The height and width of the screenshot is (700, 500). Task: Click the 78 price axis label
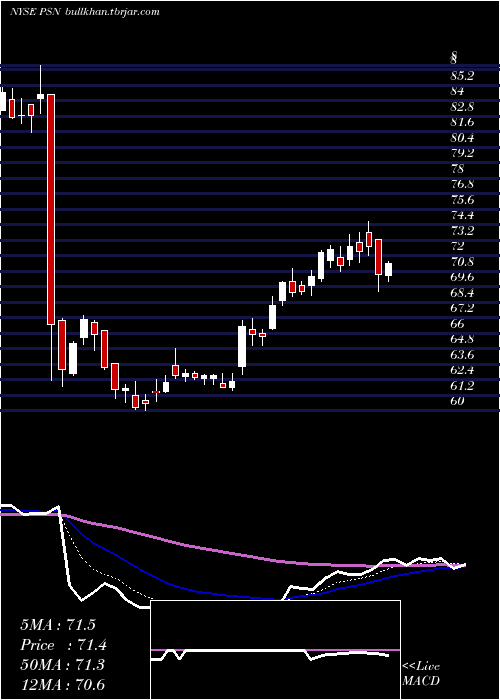[x=457, y=169]
